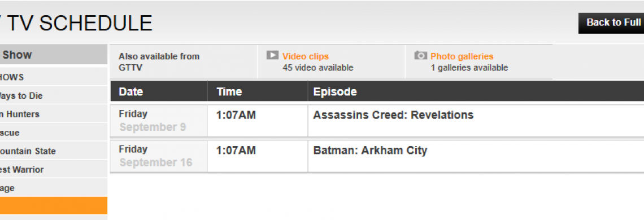The width and height of the screenshot is (644, 220).
Task: Open the Photo galleries link
Action: (462, 56)
